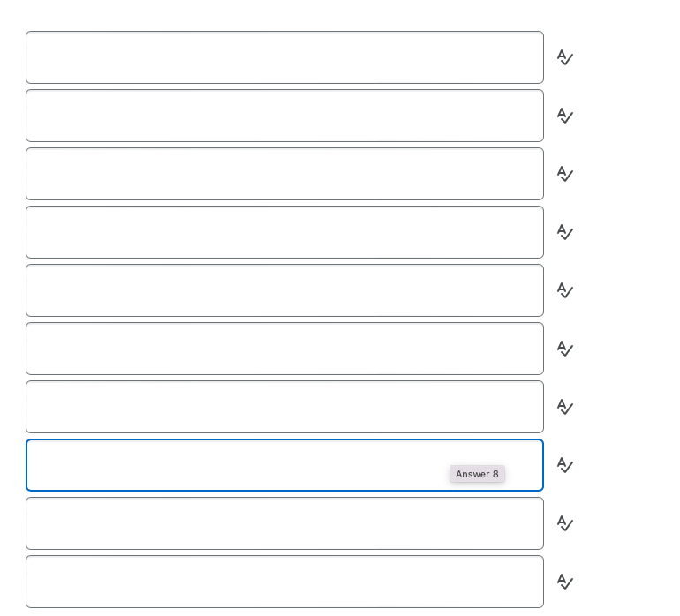The width and height of the screenshot is (680, 616).
Task: Click the spell check icon beside the ninth answer box
Action: coord(565,523)
